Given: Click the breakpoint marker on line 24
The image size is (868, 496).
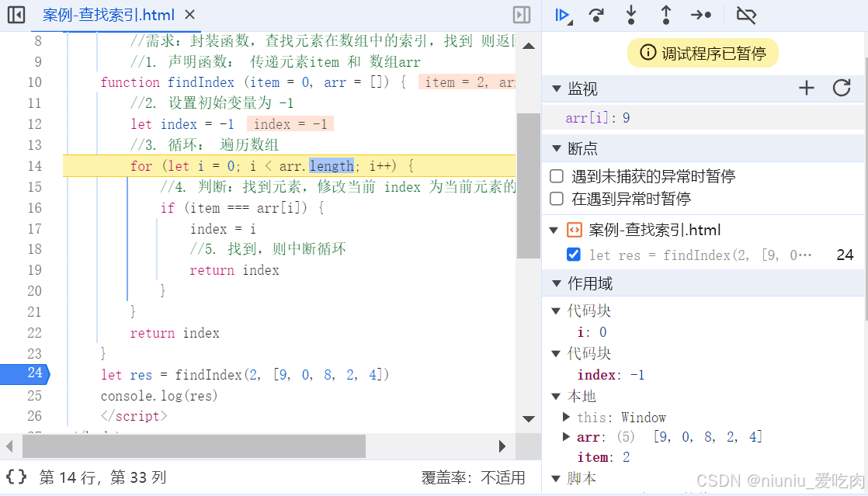Looking at the screenshot, I should (x=25, y=373).
